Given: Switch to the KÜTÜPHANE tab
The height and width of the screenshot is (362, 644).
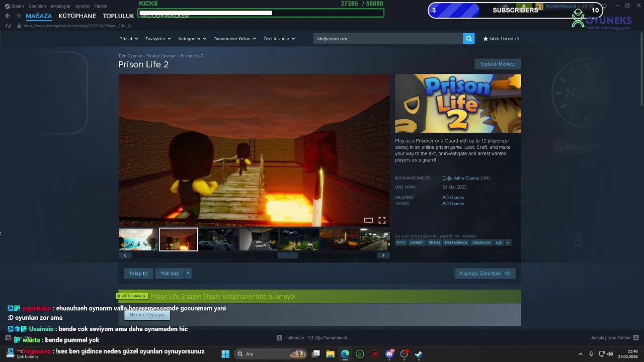Looking at the screenshot, I should point(77,16).
